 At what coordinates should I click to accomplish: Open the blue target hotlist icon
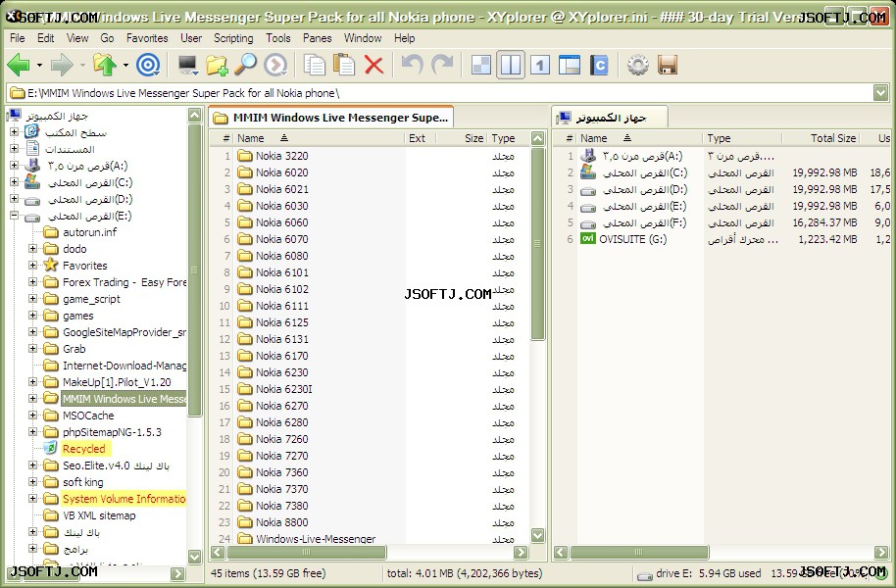(148, 65)
